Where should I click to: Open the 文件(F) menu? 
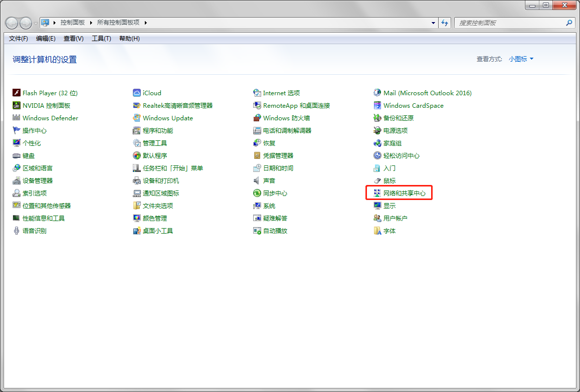coord(19,39)
